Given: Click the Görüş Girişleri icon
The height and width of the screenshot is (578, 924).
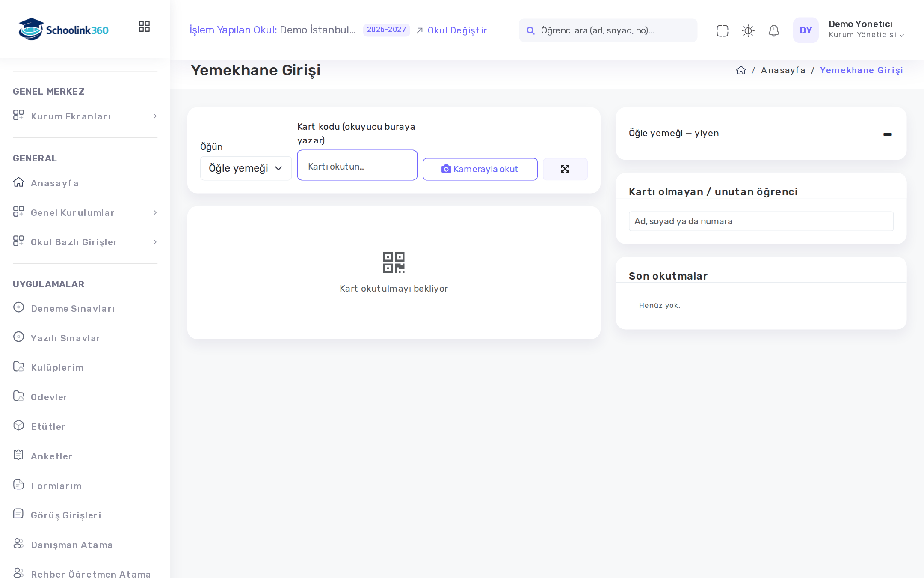Looking at the screenshot, I should tap(18, 514).
